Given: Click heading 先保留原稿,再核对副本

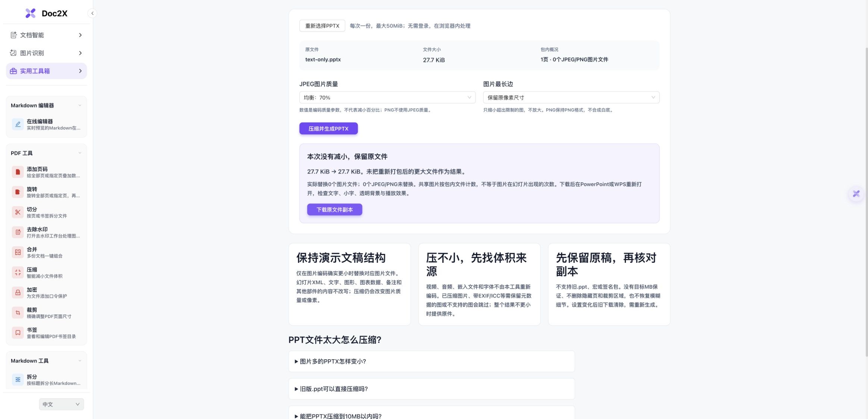Looking at the screenshot, I should 606,264.
